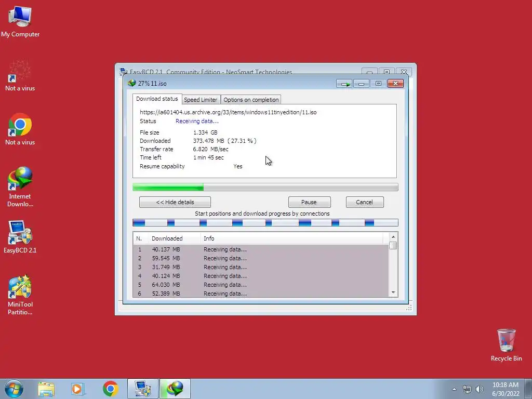Click connection list scrollbar up arrow

pyautogui.click(x=393, y=237)
